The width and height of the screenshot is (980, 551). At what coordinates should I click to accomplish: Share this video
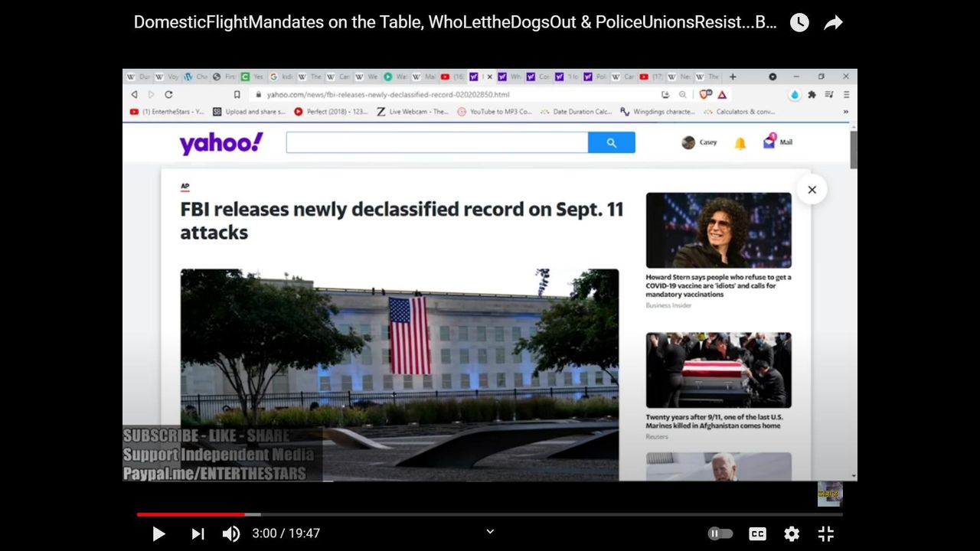point(833,23)
